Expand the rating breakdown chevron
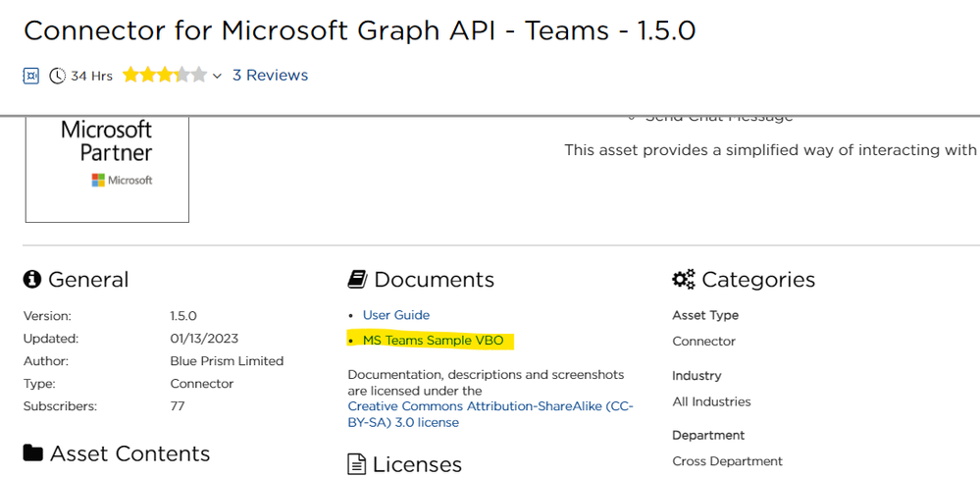This screenshot has height=479, width=980. coord(217,77)
